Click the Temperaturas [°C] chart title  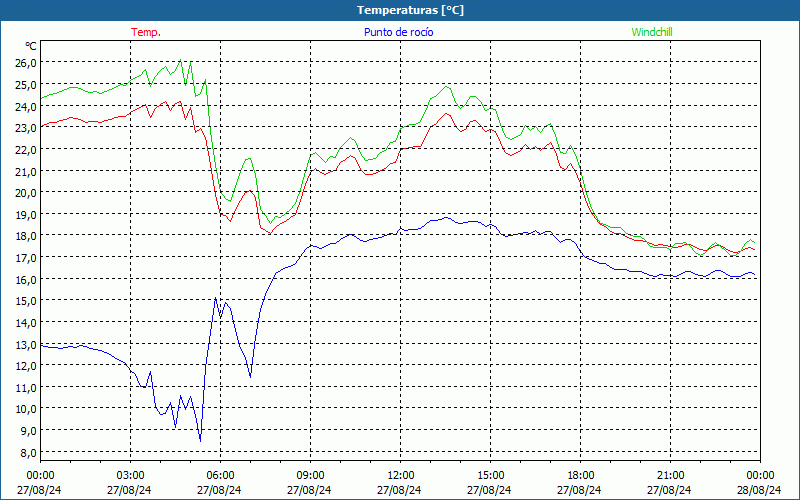click(410, 10)
